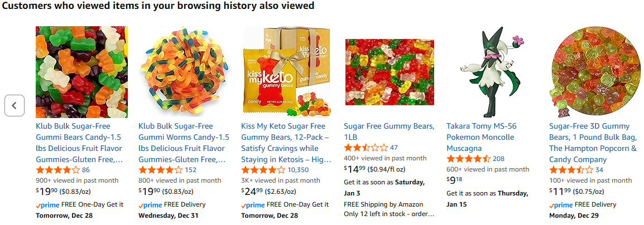Click star rating beside 34 reviews
The image size is (644, 225).
pyautogui.click(x=571, y=170)
